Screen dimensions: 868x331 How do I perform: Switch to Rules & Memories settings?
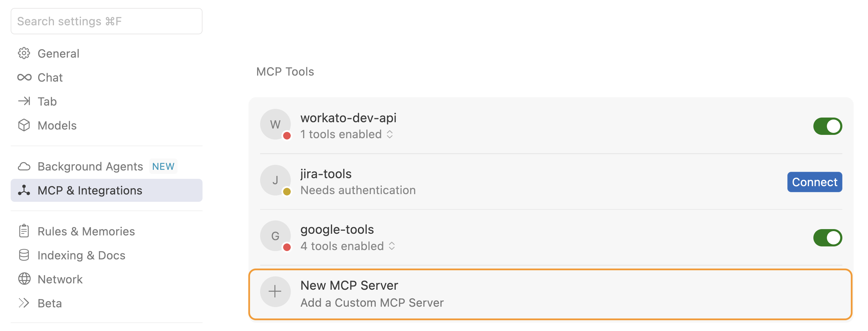86,231
